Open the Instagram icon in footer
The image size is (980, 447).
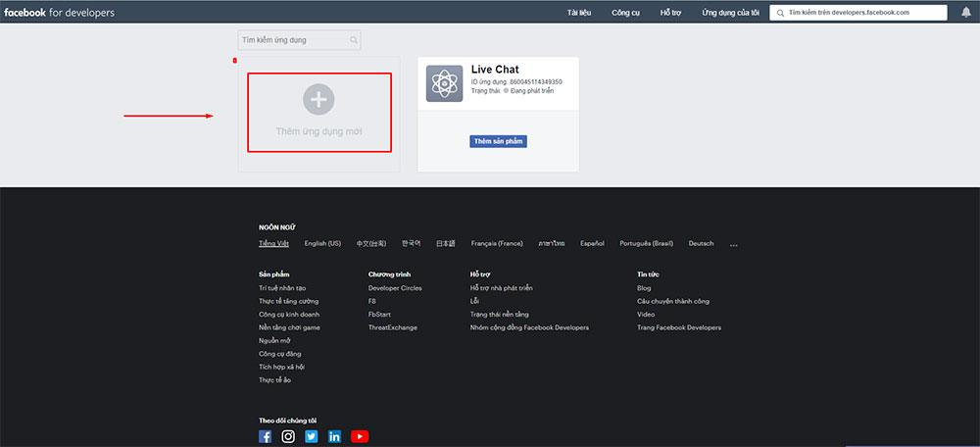coord(288,436)
